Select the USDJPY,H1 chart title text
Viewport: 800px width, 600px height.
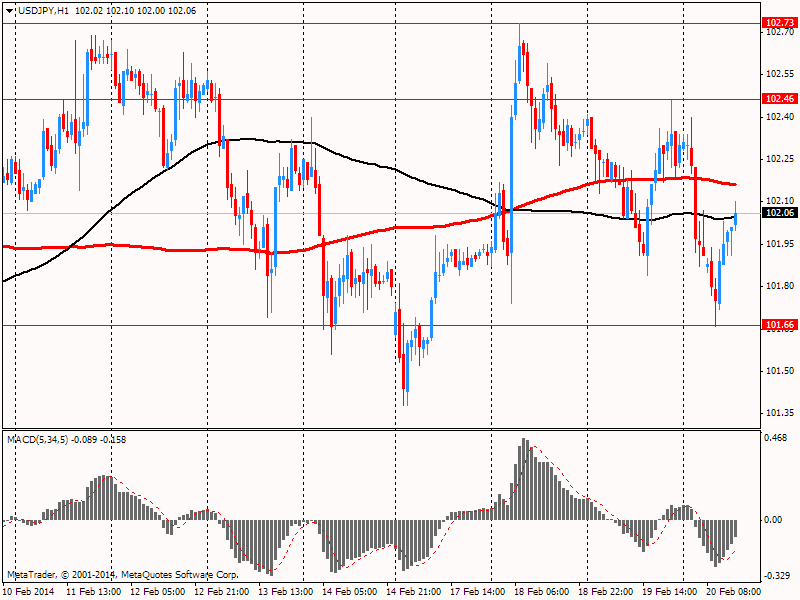click(43, 11)
